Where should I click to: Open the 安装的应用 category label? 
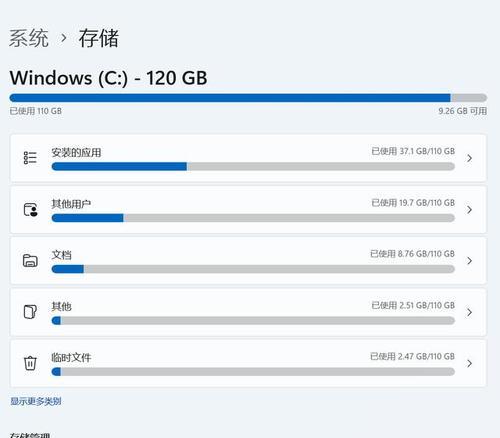point(76,153)
